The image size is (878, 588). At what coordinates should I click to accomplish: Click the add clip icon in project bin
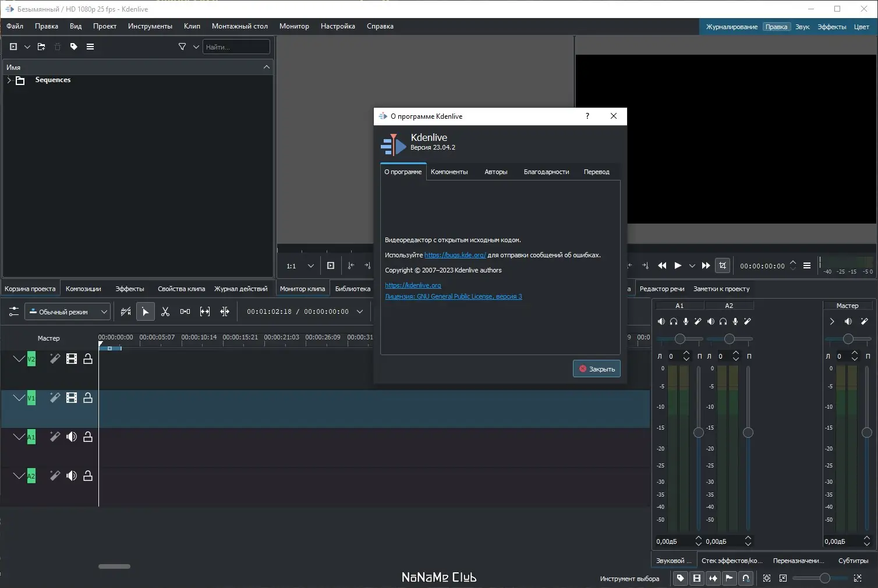coord(13,47)
